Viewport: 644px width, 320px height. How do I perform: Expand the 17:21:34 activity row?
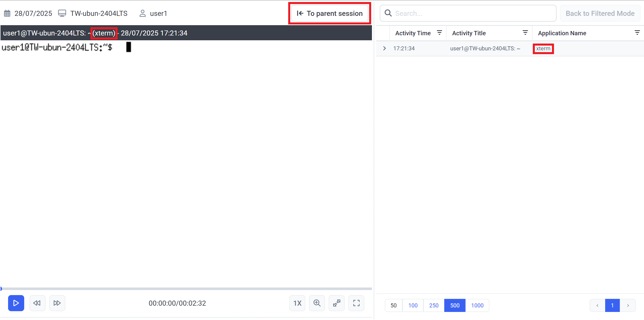pyautogui.click(x=385, y=48)
